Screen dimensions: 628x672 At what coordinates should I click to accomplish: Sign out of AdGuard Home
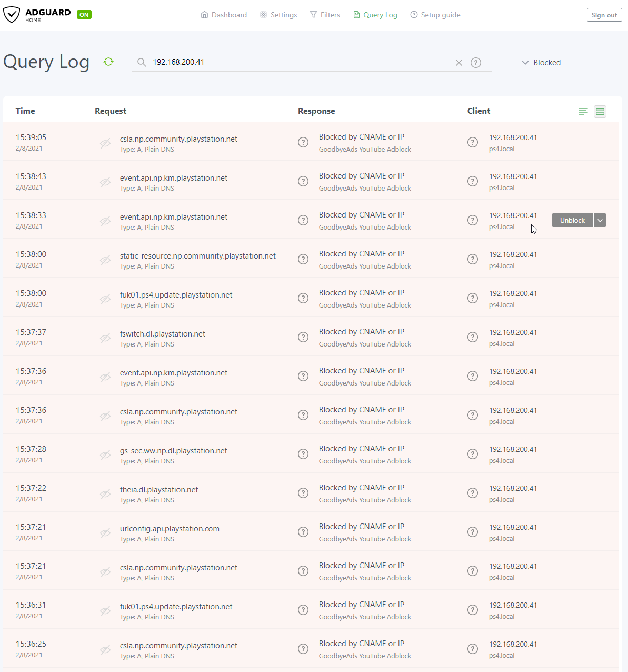pos(604,15)
